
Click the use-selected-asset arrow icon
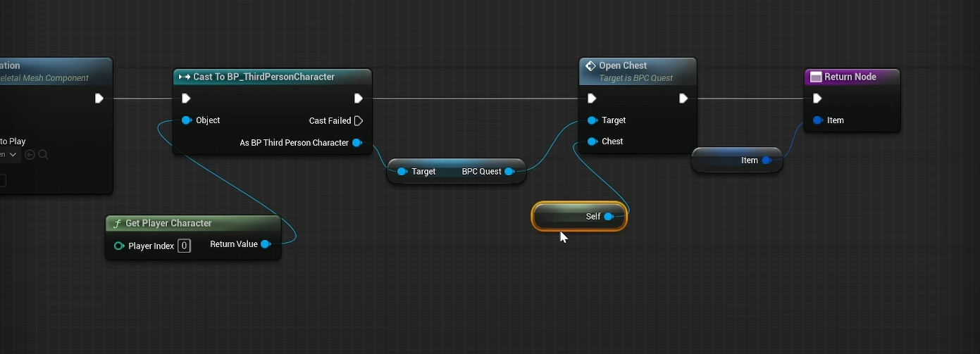[30, 155]
